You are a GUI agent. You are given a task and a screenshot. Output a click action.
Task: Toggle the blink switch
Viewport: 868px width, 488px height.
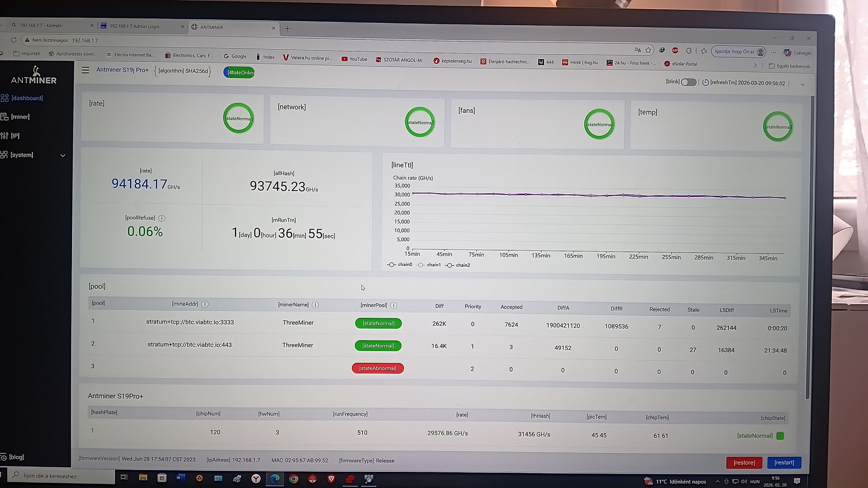(688, 82)
